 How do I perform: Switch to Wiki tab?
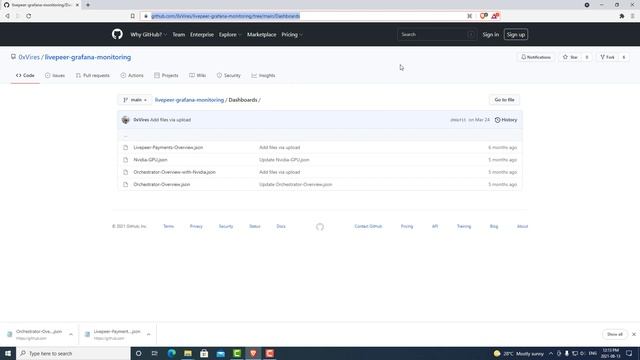198,76
